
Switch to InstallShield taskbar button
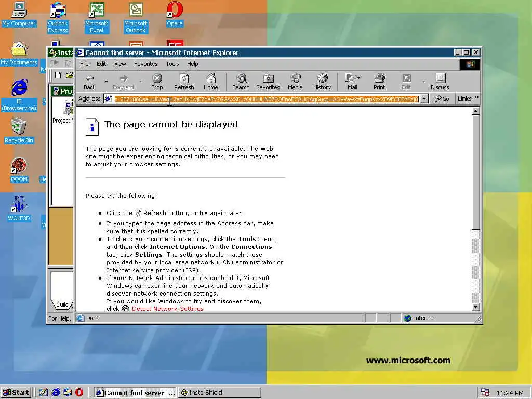pyautogui.click(x=219, y=393)
